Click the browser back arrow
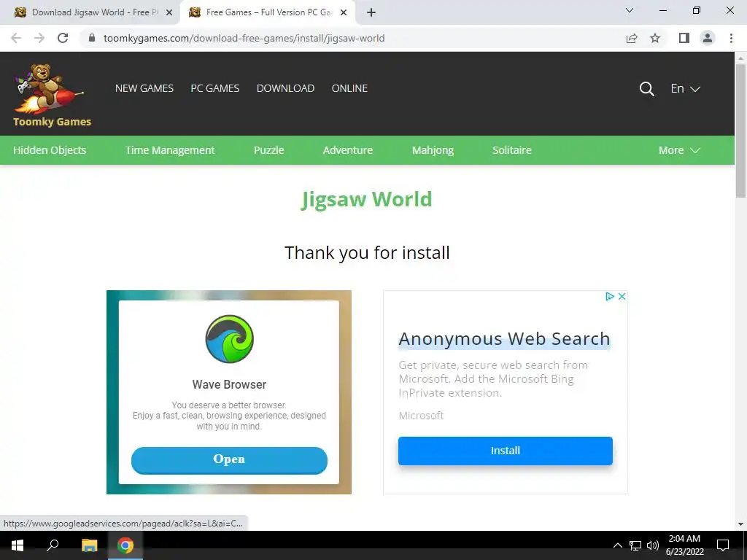 [x=16, y=38]
